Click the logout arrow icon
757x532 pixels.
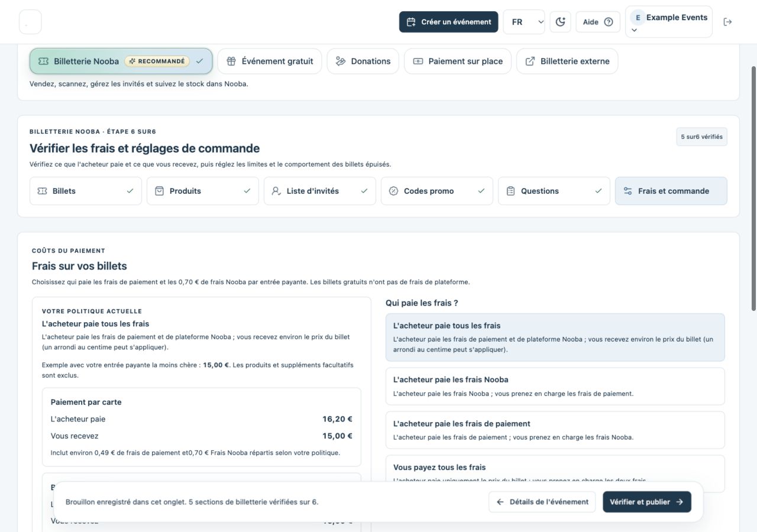727,22
